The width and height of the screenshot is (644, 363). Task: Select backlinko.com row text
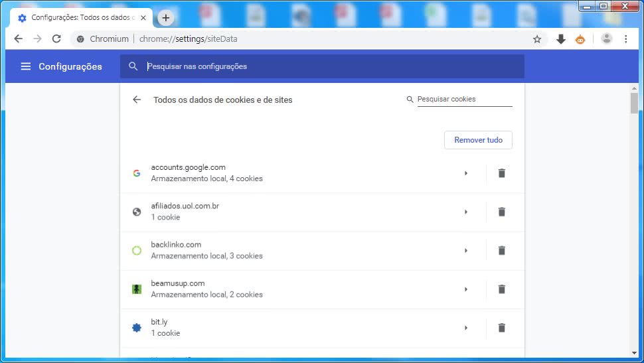click(x=176, y=244)
